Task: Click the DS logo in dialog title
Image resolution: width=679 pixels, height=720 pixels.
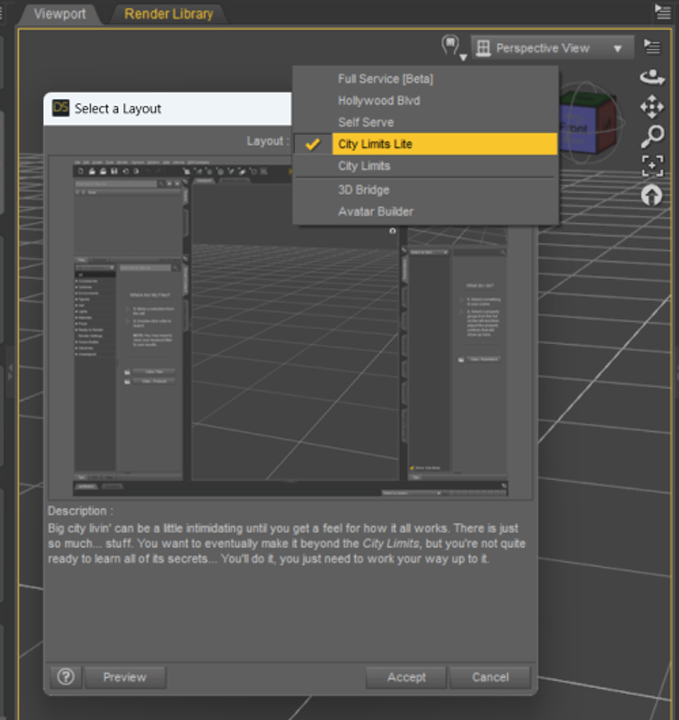Action: click(61, 108)
